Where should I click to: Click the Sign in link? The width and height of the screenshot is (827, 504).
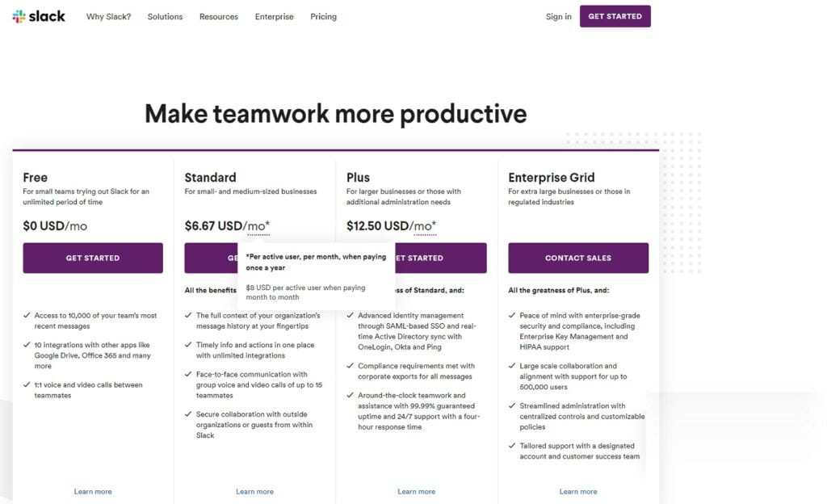pos(559,16)
